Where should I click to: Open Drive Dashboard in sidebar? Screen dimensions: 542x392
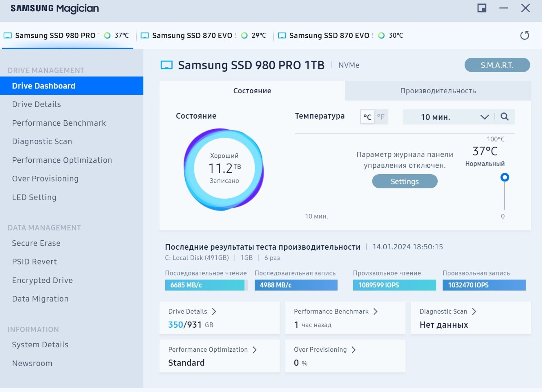pyautogui.click(x=72, y=86)
